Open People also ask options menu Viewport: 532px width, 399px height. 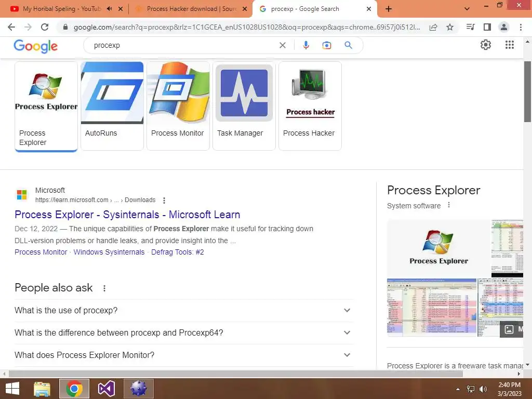104,288
